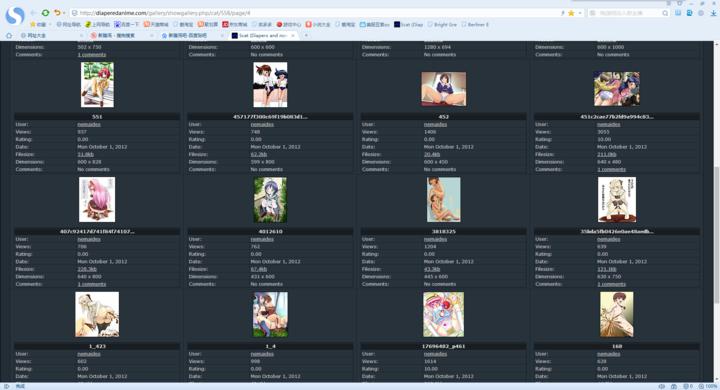
Task: Close the 'Scat (Diapers and mo...' tab
Action: (x=293, y=35)
